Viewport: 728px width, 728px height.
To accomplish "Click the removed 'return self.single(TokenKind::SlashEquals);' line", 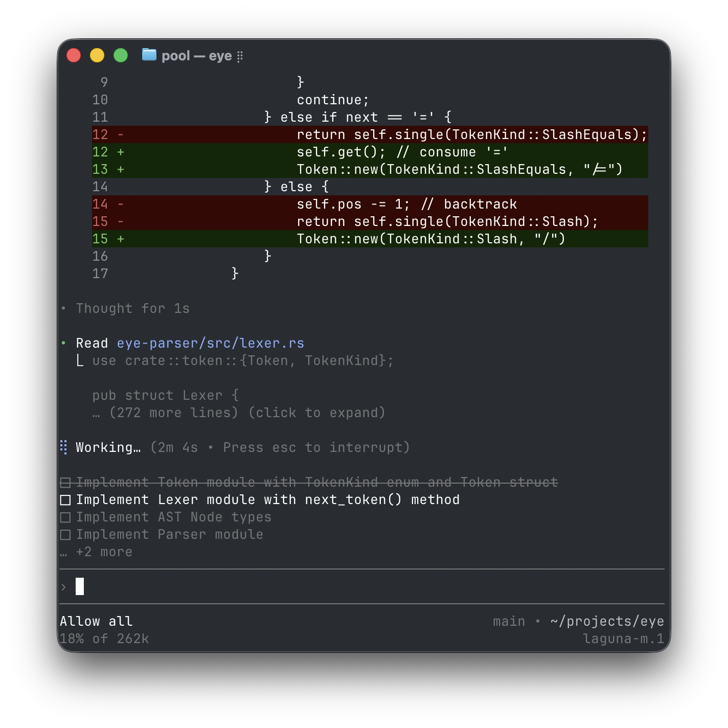I will [x=370, y=134].
